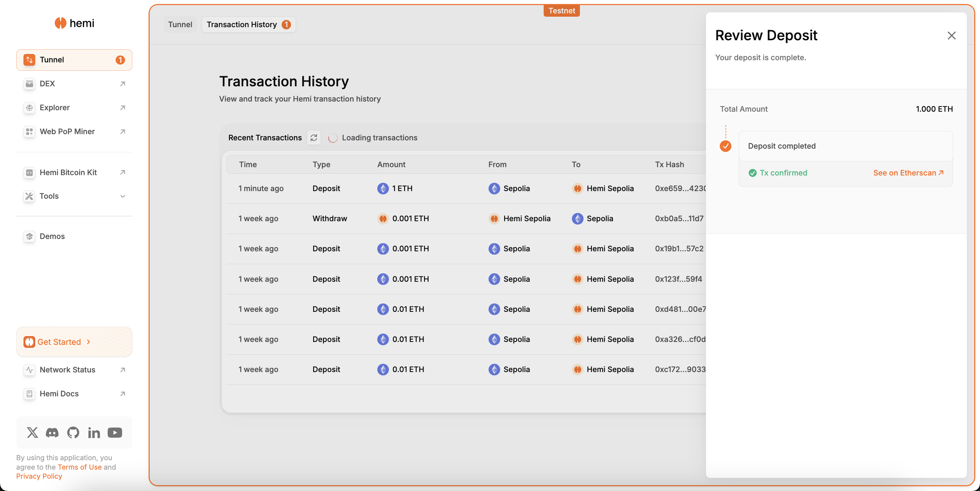Screen dimensions: 980x491
Task: Click the Deposit completed orange check icon
Action: (x=726, y=146)
